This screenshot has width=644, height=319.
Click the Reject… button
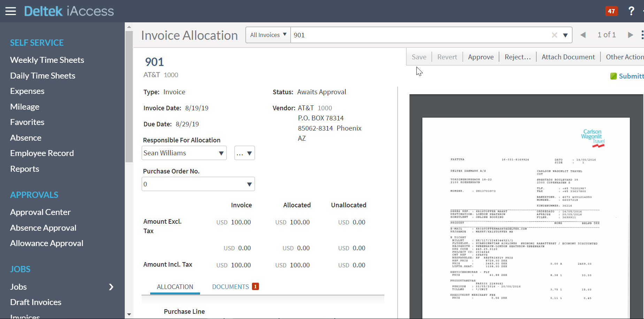tap(517, 57)
